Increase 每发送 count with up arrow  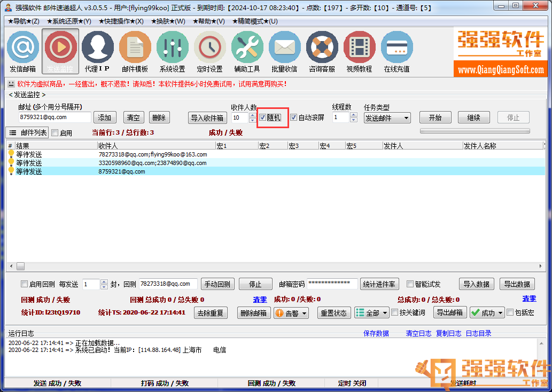104,281
